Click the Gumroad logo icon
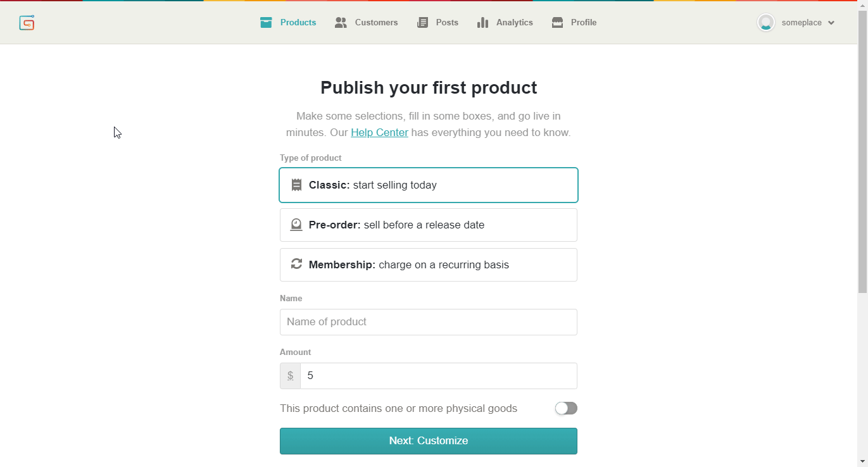This screenshot has height=467, width=868. (x=27, y=22)
